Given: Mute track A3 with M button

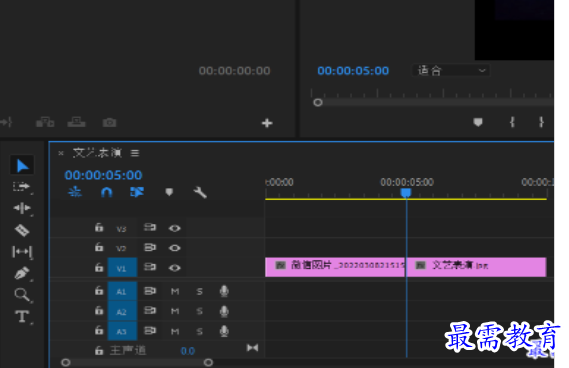Looking at the screenshot, I should click(x=175, y=331).
